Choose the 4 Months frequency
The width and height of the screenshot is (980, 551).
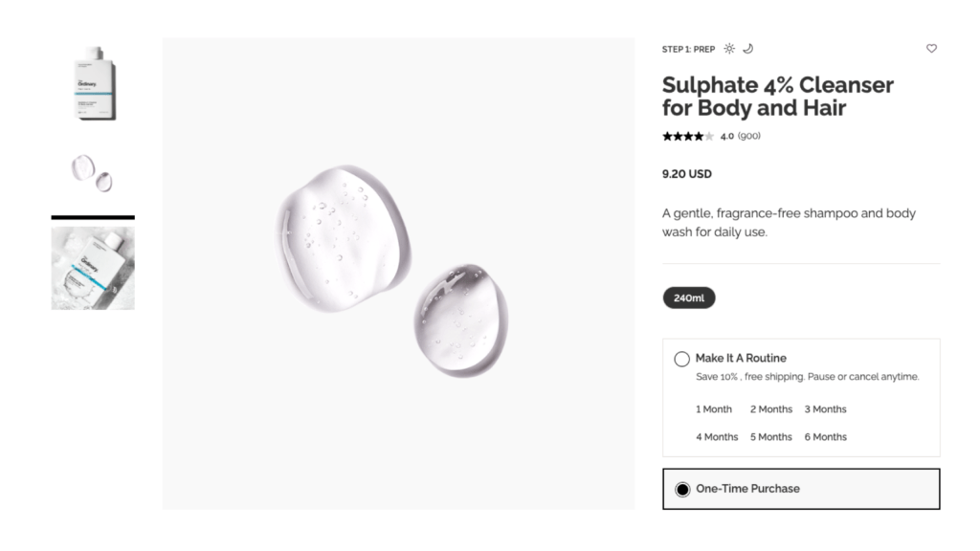[717, 437]
